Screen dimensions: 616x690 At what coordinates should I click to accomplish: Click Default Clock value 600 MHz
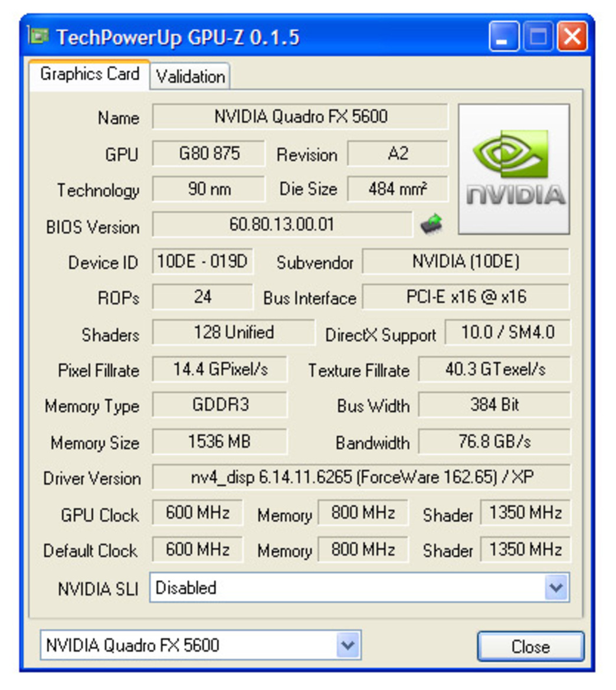tap(198, 550)
